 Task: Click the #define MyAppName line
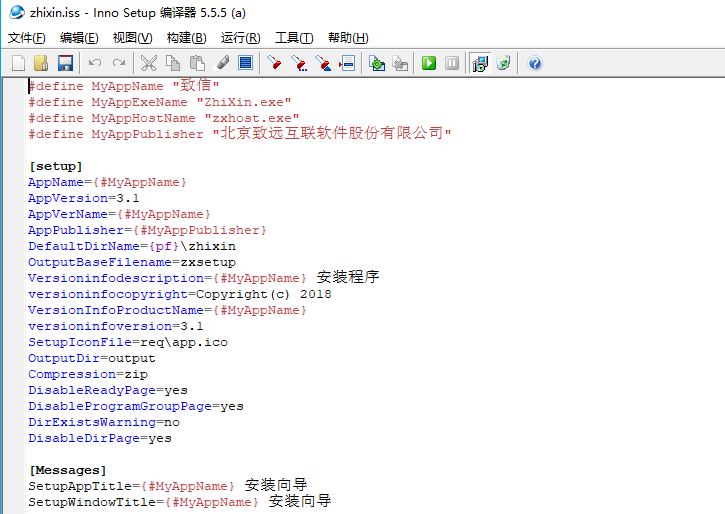(x=123, y=86)
